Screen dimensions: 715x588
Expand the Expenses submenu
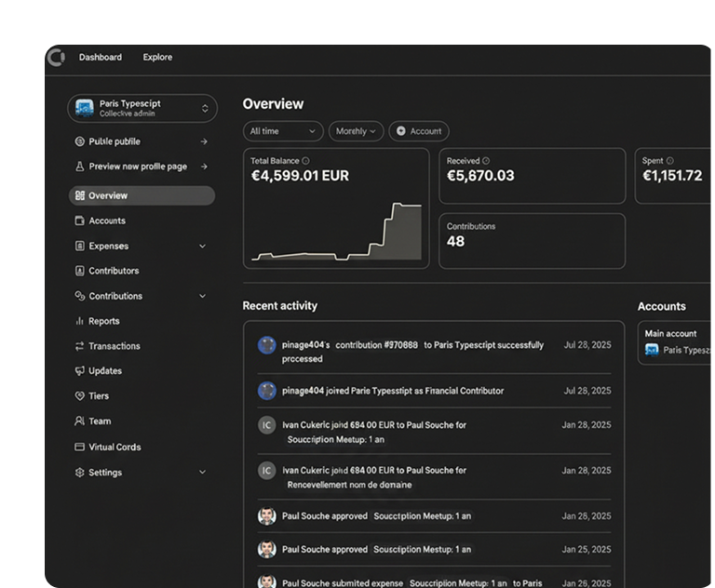tap(202, 247)
